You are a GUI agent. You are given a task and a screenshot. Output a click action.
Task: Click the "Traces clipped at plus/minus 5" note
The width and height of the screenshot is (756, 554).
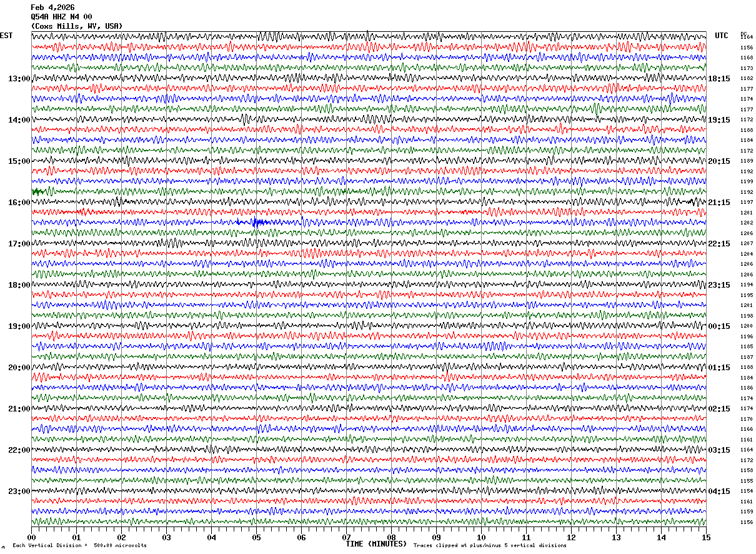pos(490,545)
